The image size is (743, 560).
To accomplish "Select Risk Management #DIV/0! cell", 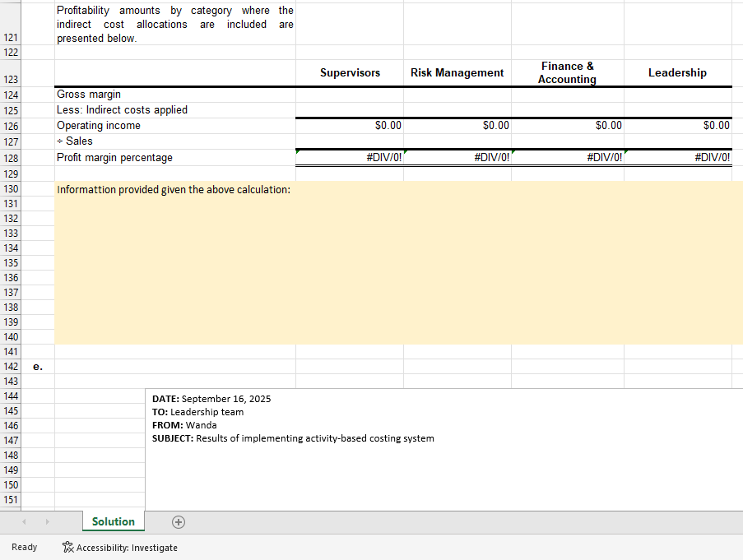I will click(457, 158).
